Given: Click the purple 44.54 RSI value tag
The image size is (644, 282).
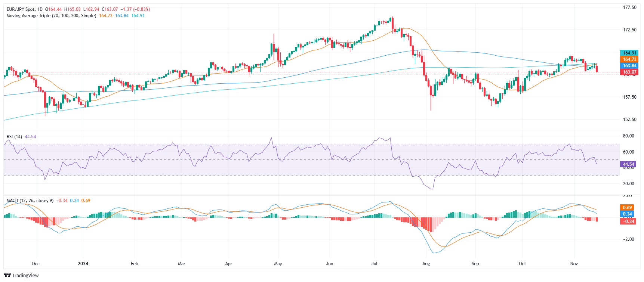Looking at the screenshot, I should coord(628,164).
